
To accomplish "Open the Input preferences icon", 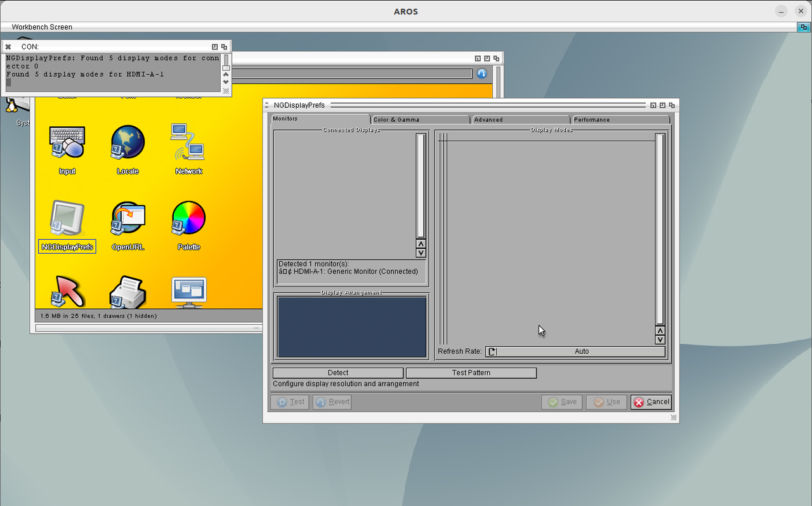I will click(x=67, y=142).
